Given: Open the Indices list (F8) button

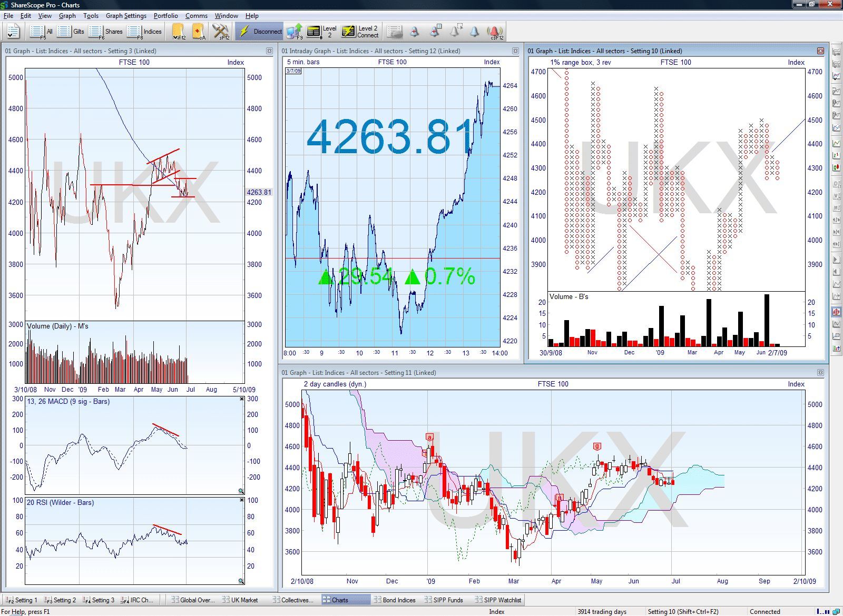Looking at the screenshot, I should (x=144, y=32).
